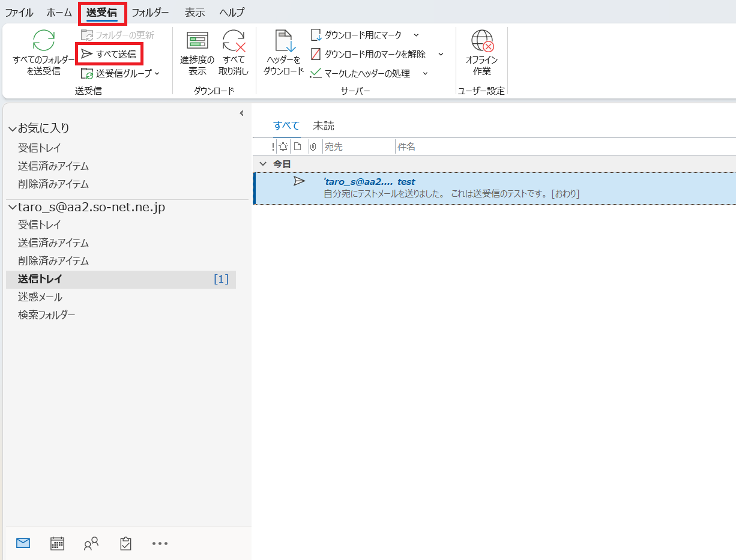Image resolution: width=736 pixels, height=560 pixels.
Task: Show 未読 unread messages filter
Action: (323, 126)
